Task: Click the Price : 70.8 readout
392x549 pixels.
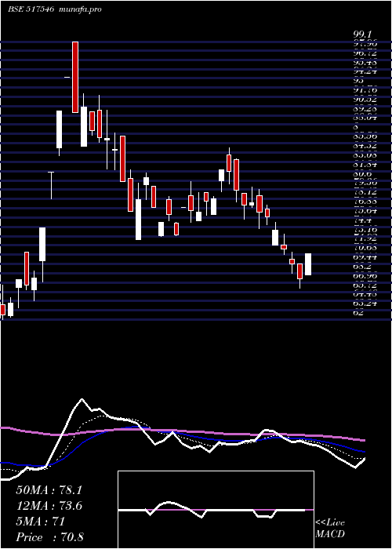Action: pos(49,537)
